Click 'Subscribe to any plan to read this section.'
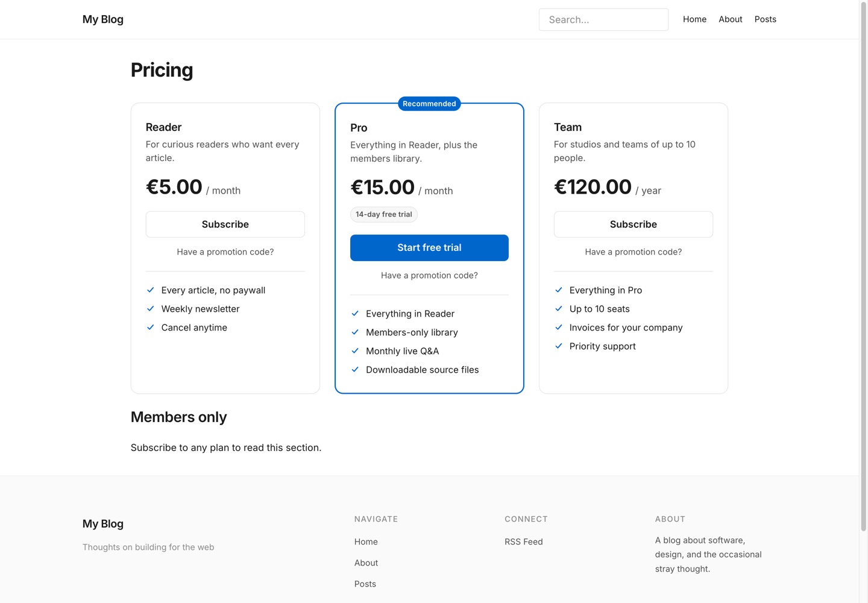 coord(226,448)
